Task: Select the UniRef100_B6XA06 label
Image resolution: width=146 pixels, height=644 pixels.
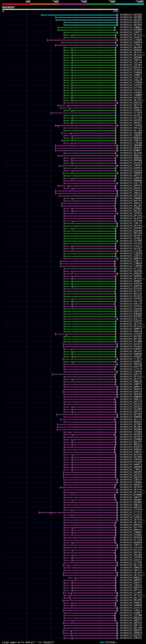Action: [131, 48]
